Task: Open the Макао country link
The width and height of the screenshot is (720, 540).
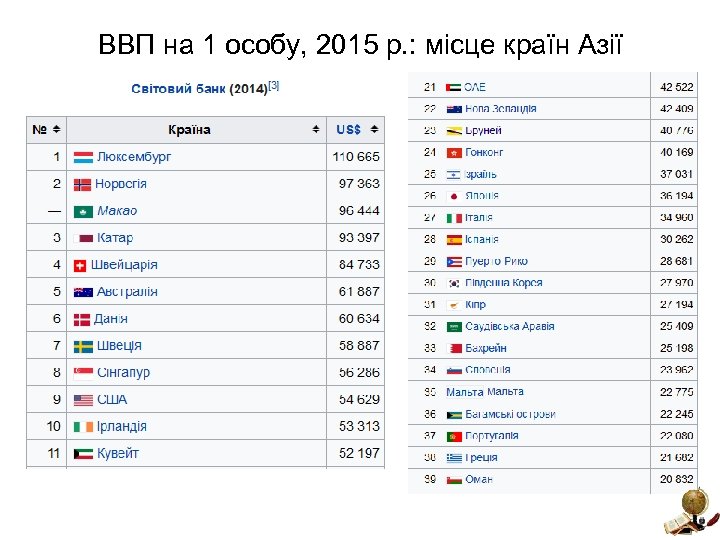Action: (117, 211)
